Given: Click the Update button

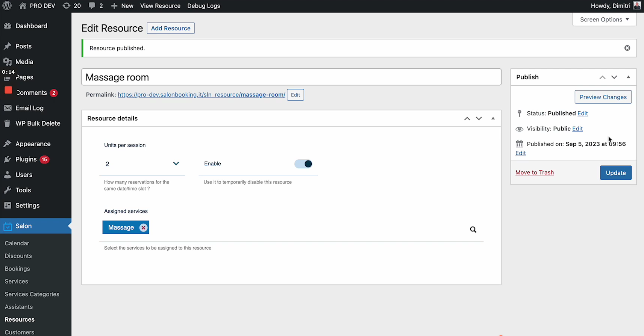Looking at the screenshot, I should (615, 173).
